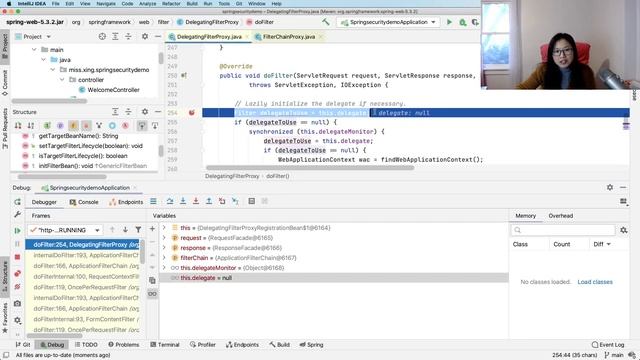Open Debug tool window settings gear
This screenshot has height=360, width=640.
coord(610,187)
